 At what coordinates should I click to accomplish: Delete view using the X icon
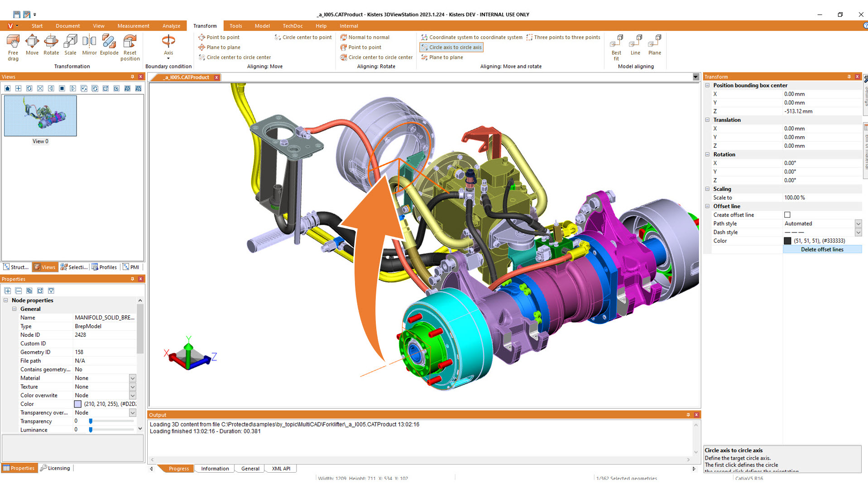[x=40, y=88]
